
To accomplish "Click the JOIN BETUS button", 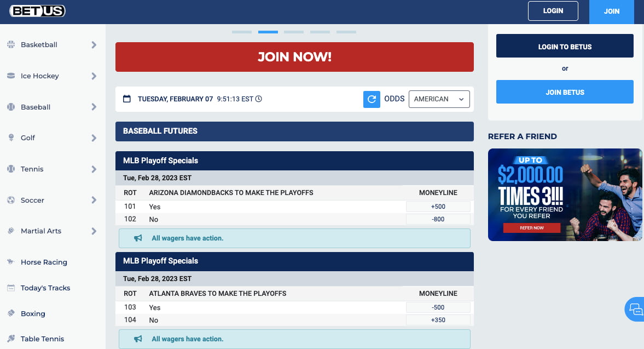I will pyautogui.click(x=565, y=91).
